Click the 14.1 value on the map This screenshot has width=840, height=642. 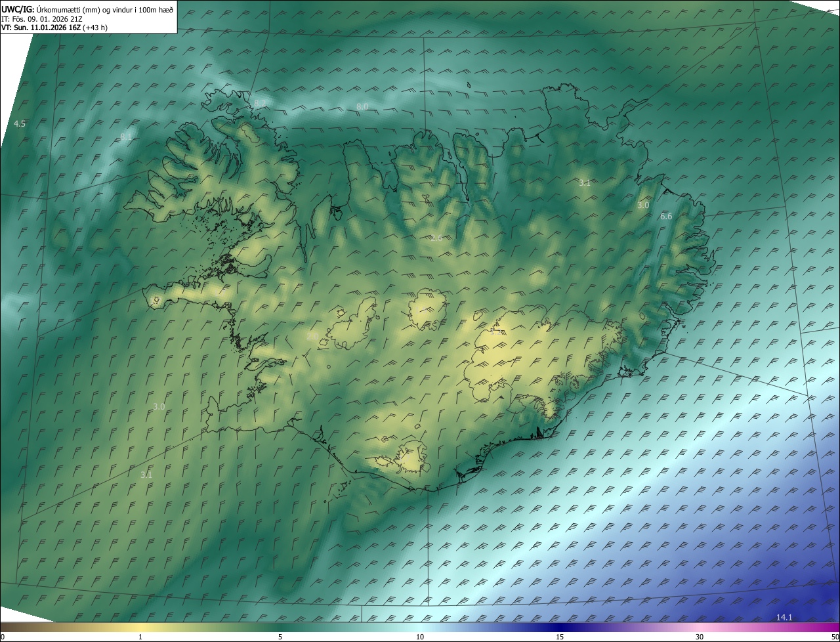tap(784, 617)
